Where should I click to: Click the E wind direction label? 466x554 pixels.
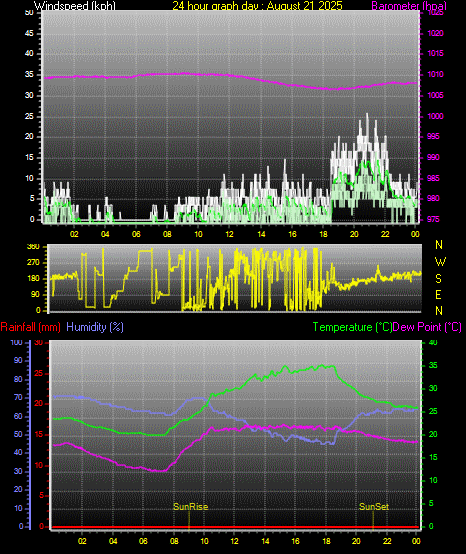pos(438,295)
